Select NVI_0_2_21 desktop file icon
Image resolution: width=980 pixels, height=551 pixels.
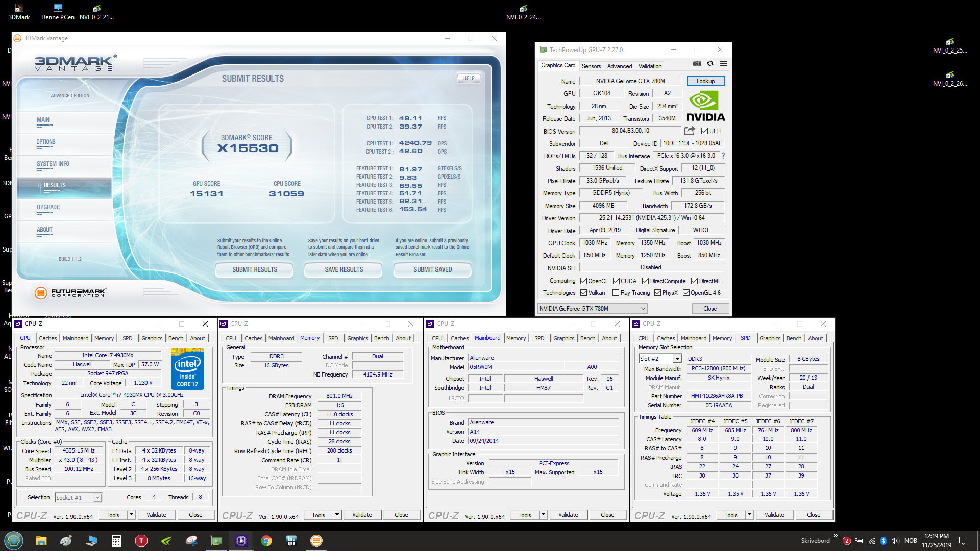[x=96, y=12]
